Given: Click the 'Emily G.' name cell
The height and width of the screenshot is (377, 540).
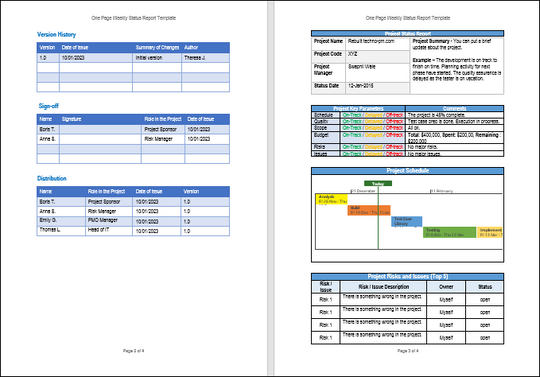Looking at the screenshot, I should point(48,220).
